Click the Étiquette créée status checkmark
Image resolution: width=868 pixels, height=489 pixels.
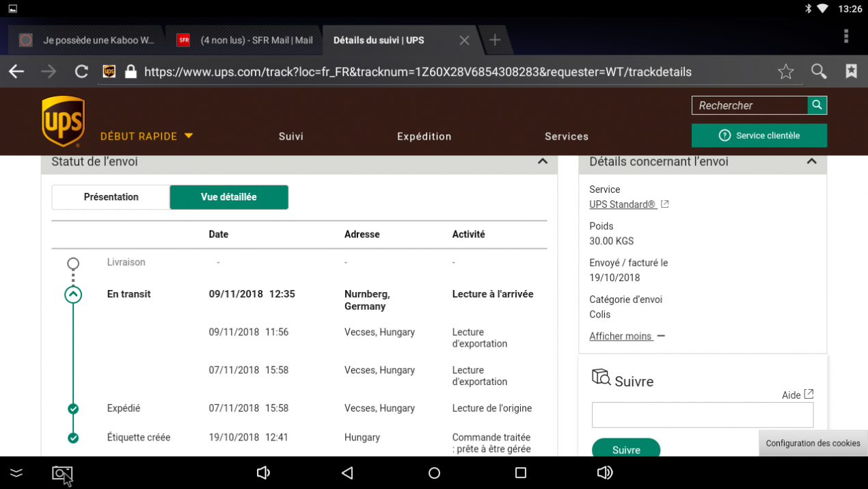click(x=73, y=438)
